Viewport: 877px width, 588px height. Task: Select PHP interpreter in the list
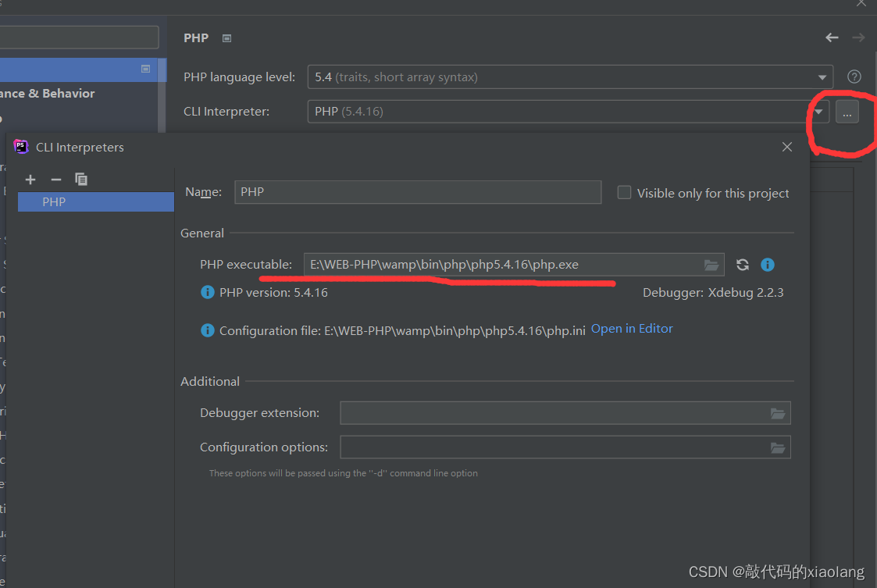coord(95,202)
